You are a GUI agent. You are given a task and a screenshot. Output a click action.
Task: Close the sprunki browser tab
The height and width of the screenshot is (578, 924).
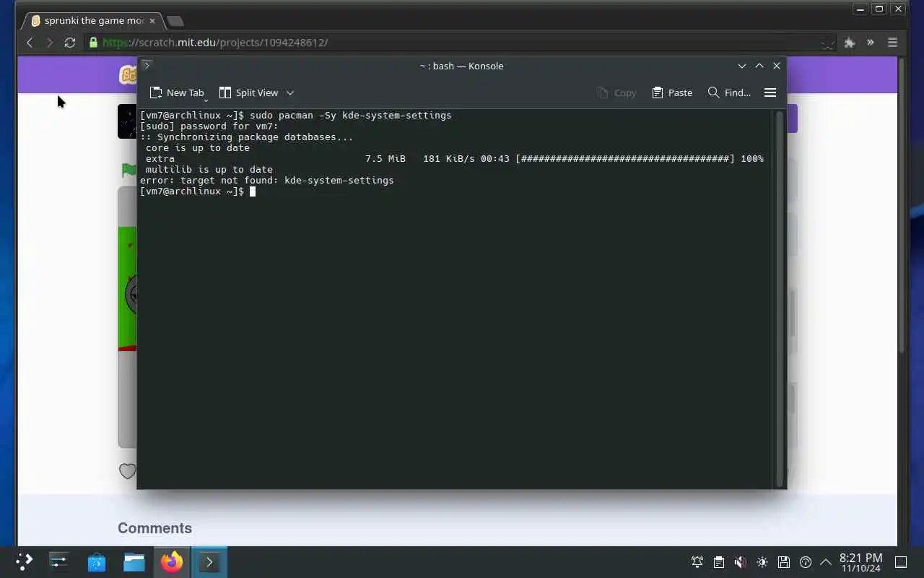[152, 21]
